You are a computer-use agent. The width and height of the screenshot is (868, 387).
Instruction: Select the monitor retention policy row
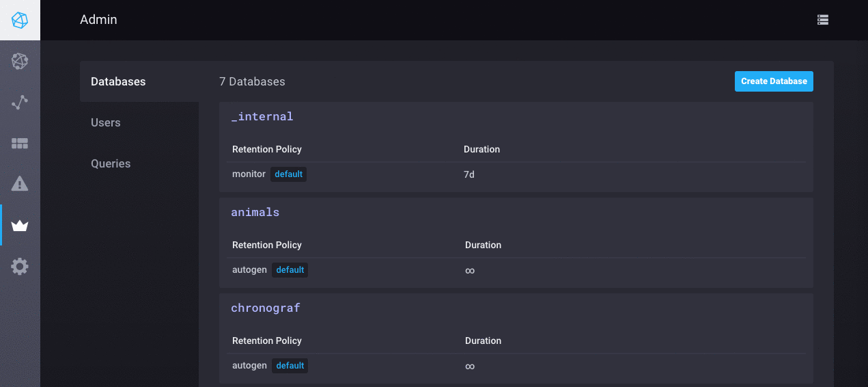coord(249,174)
